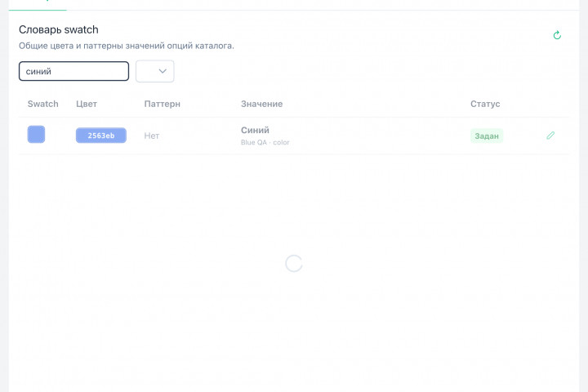This screenshot has width=588, height=392.
Task: Open the Синий value name
Action: [x=255, y=130]
